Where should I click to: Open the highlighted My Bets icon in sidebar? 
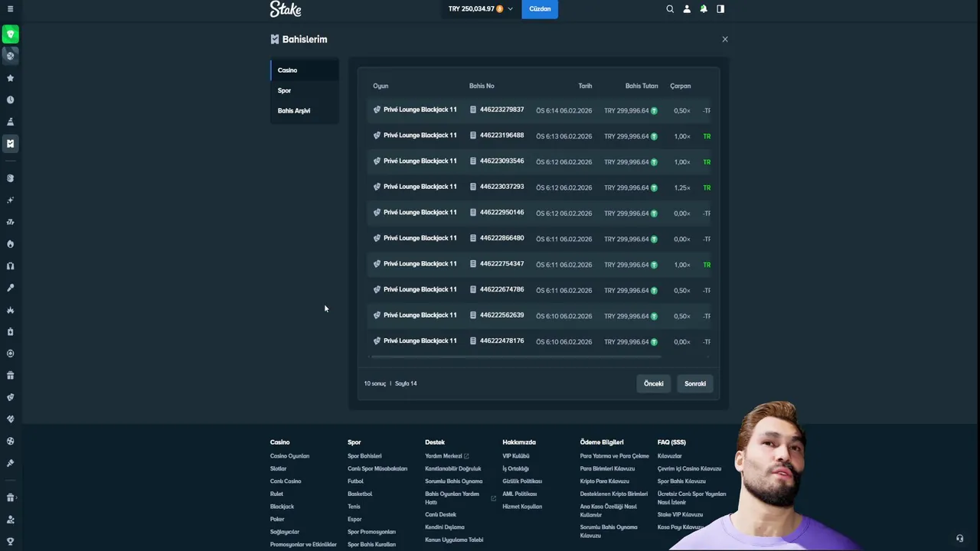click(10, 144)
